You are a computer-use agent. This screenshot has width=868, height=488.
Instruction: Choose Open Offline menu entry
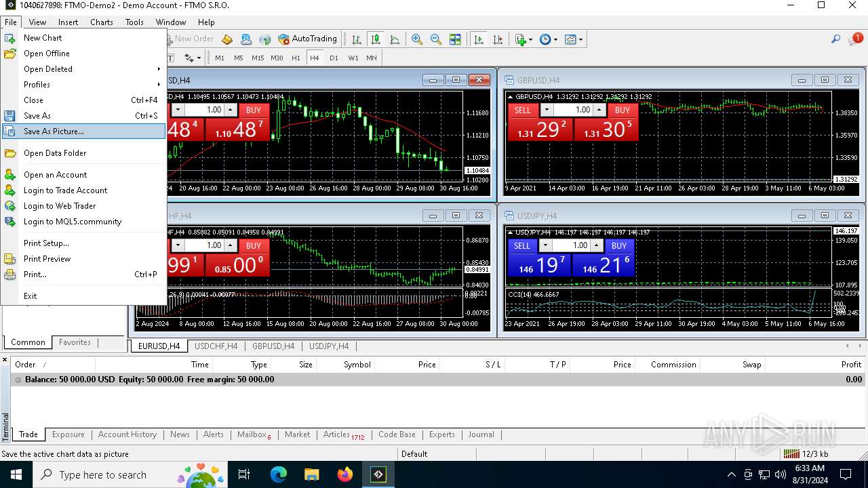click(83, 54)
